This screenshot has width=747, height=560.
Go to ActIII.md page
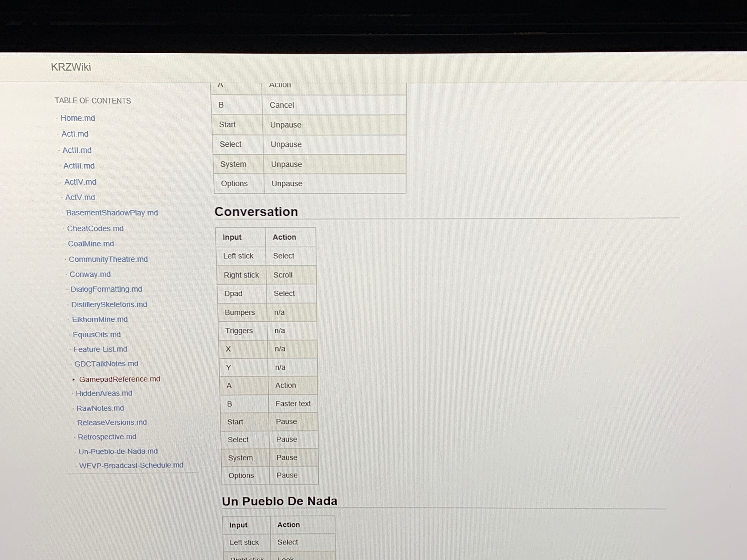[x=79, y=166]
